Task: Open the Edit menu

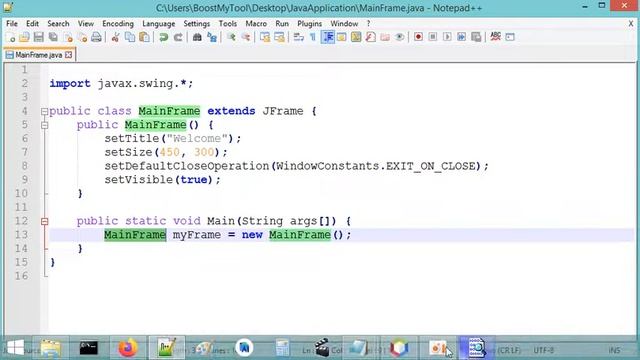Action: [x=32, y=24]
